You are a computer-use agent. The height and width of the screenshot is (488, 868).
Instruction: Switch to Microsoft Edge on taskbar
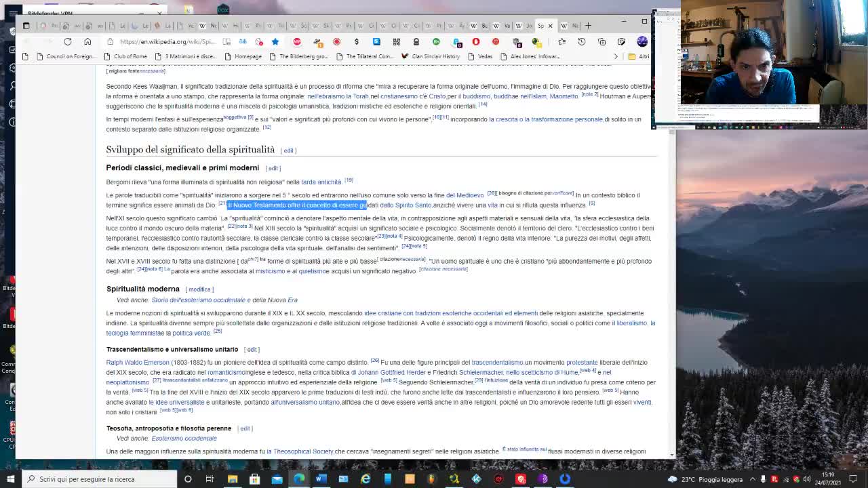point(299,479)
